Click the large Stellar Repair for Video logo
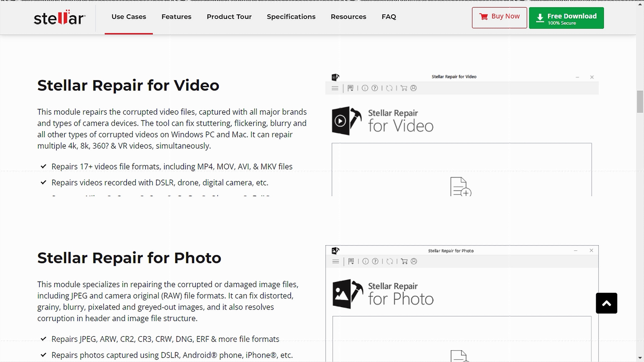Image resolution: width=644 pixels, height=362 pixels. click(383, 121)
